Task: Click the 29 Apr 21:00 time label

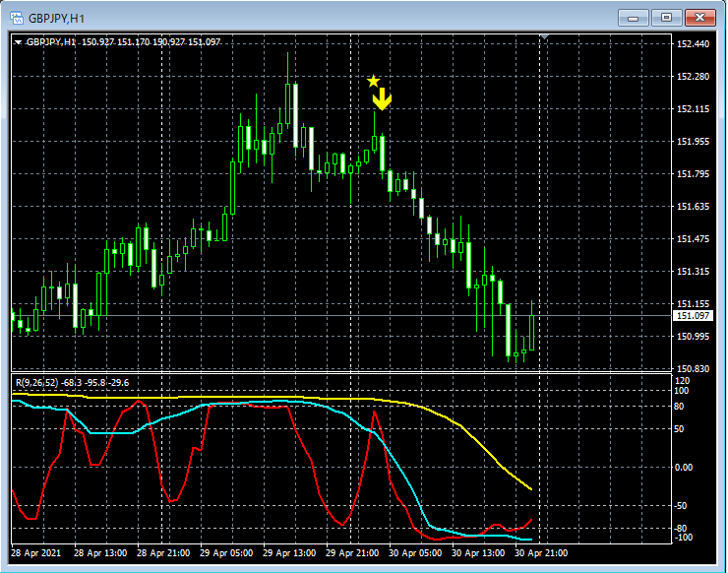Action: (x=352, y=553)
